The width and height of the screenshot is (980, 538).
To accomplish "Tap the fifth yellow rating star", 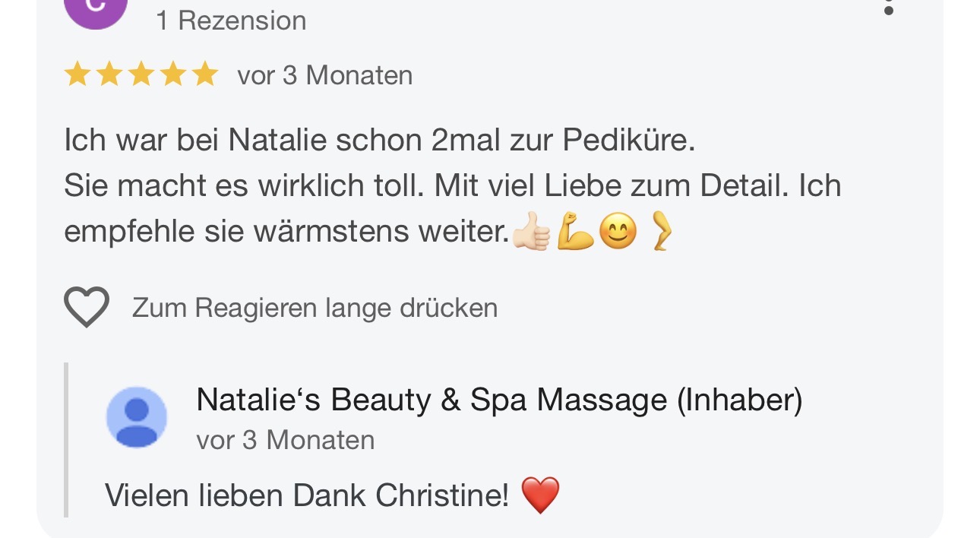I will [x=204, y=75].
